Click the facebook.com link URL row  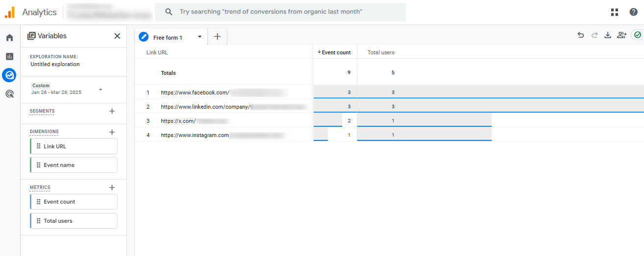(223, 92)
